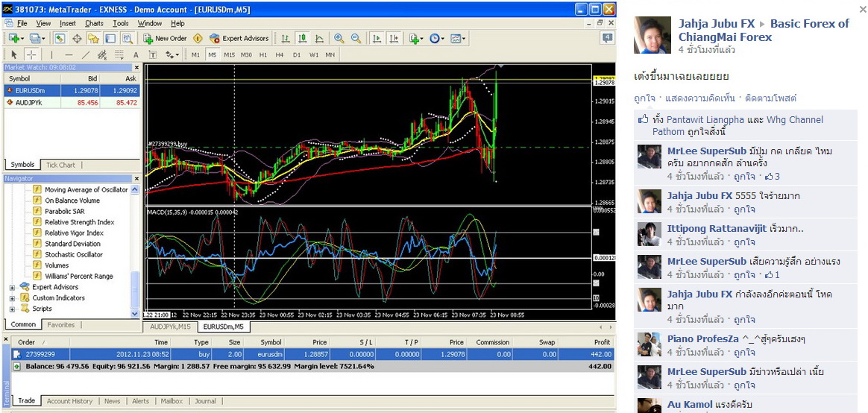Close the Navigator panel
Viewport: 868px width, 413px height.
pyautogui.click(x=136, y=178)
